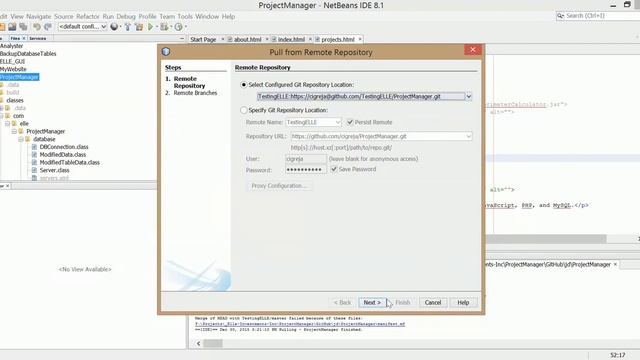
Task: Click the Proxy Configuration button
Action: coord(279,186)
